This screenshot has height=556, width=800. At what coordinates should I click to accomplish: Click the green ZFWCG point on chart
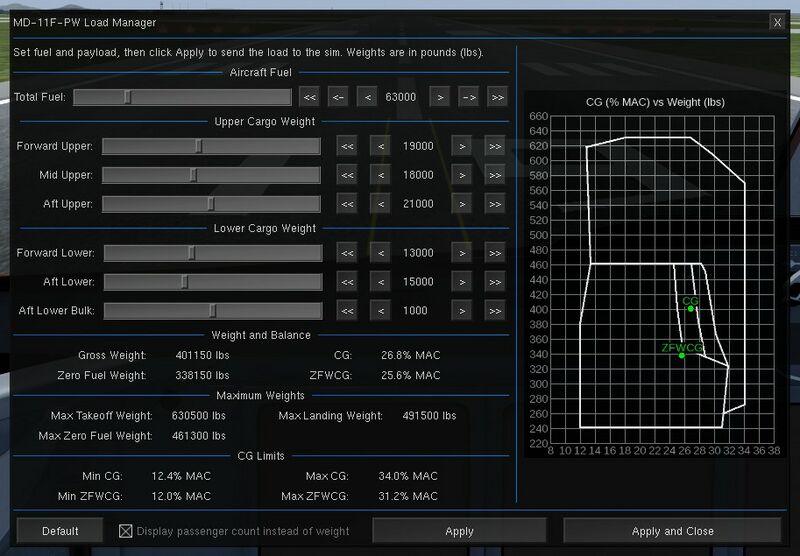[682, 356]
